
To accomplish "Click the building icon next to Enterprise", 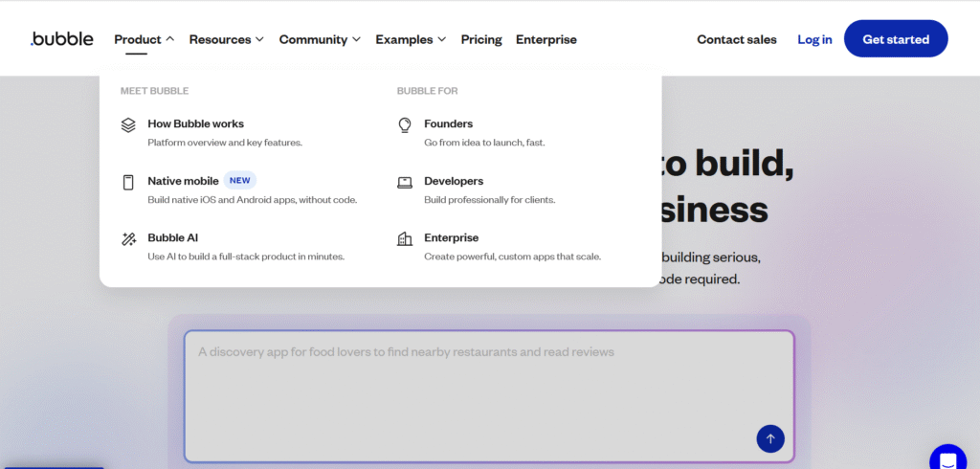I will point(405,239).
